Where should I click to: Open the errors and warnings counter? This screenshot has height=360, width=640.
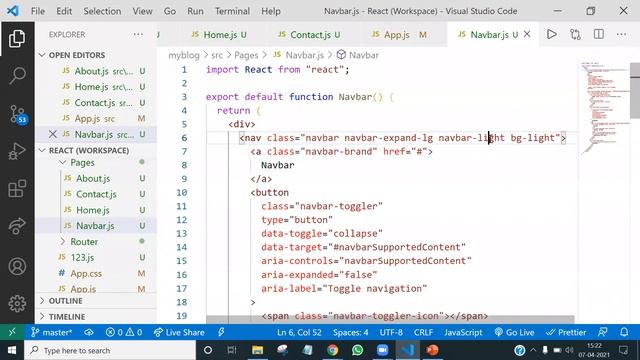pyautogui.click(x=124, y=332)
